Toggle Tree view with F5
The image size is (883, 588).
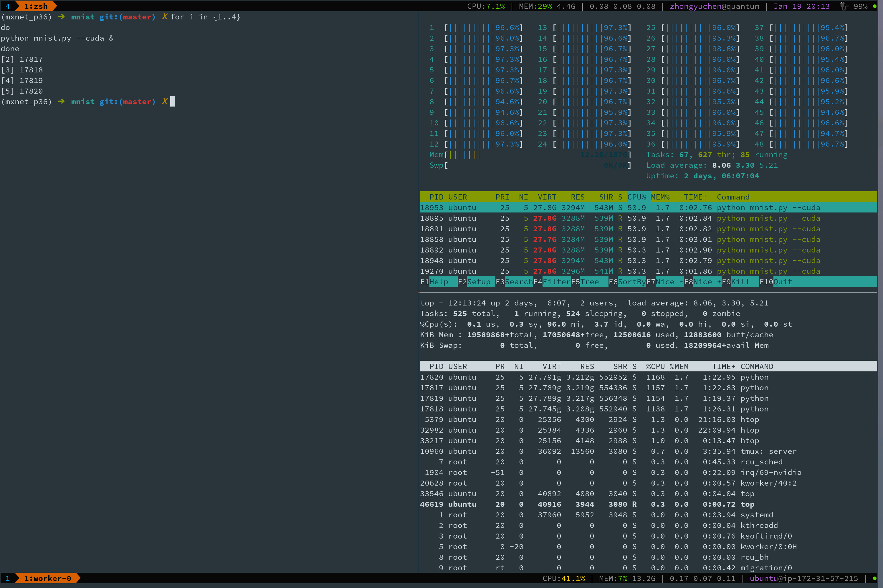(590, 282)
